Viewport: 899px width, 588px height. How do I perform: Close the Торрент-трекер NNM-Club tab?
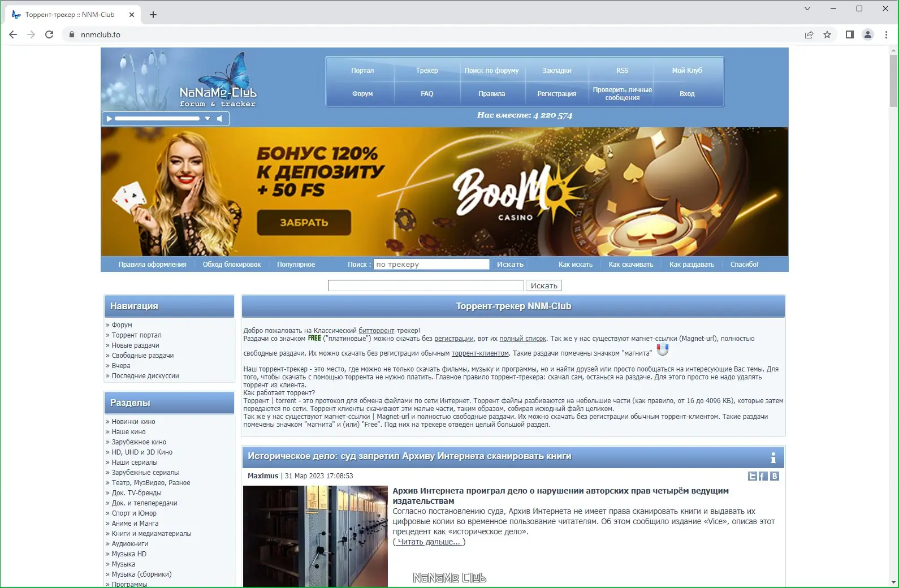[132, 15]
